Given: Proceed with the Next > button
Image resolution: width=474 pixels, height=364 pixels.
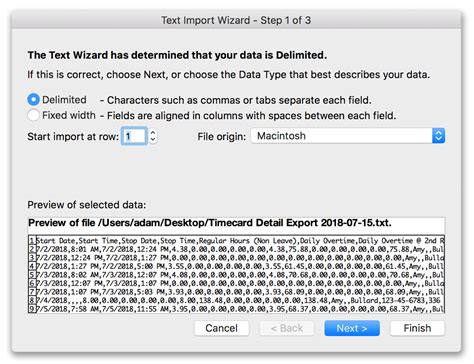Looking at the screenshot, I should 352,328.
